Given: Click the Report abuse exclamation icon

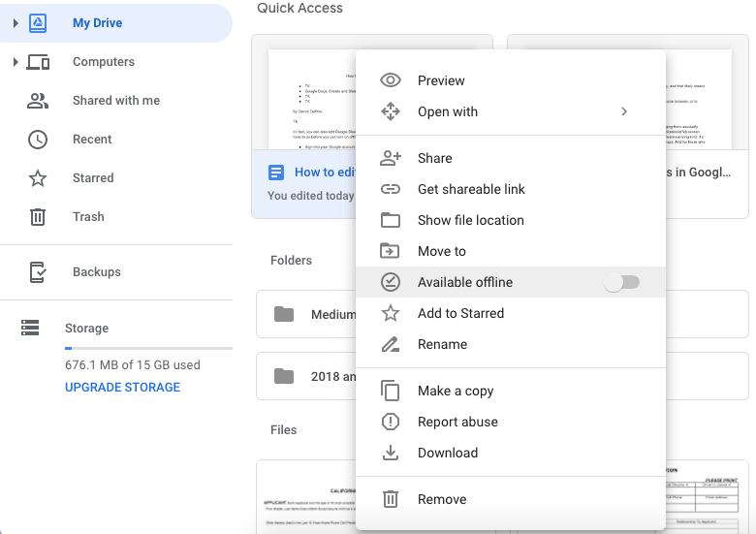Looking at the screenshot, I should [x=391, y=422].
